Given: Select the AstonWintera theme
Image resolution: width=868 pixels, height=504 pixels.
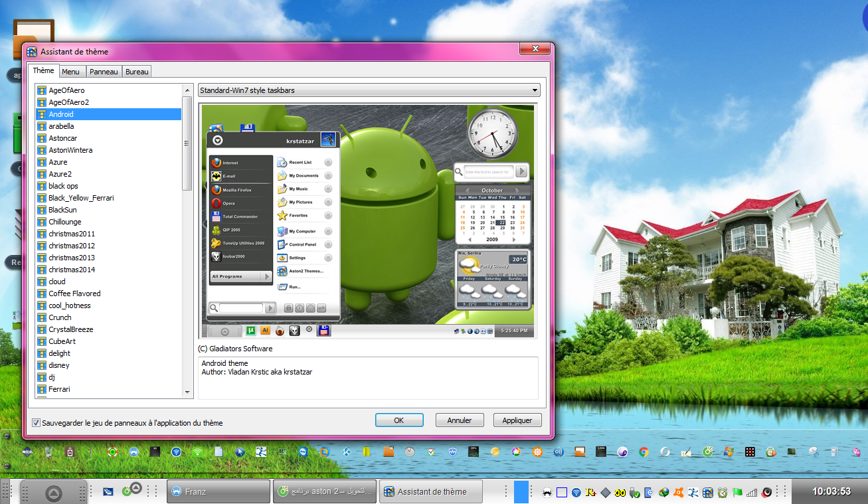Looking at the screenshot, I should click(109, 150).
